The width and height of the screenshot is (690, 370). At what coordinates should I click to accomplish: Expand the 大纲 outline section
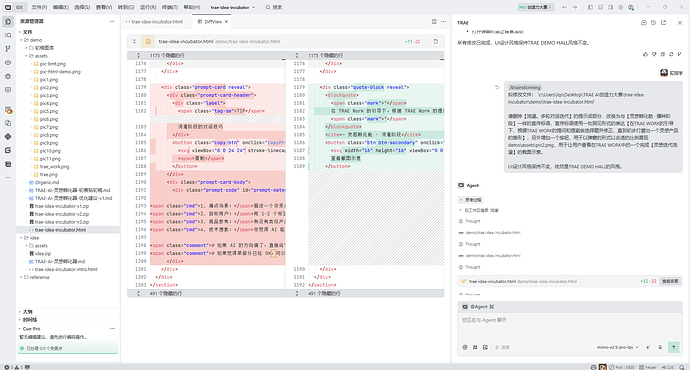(27, 312)
